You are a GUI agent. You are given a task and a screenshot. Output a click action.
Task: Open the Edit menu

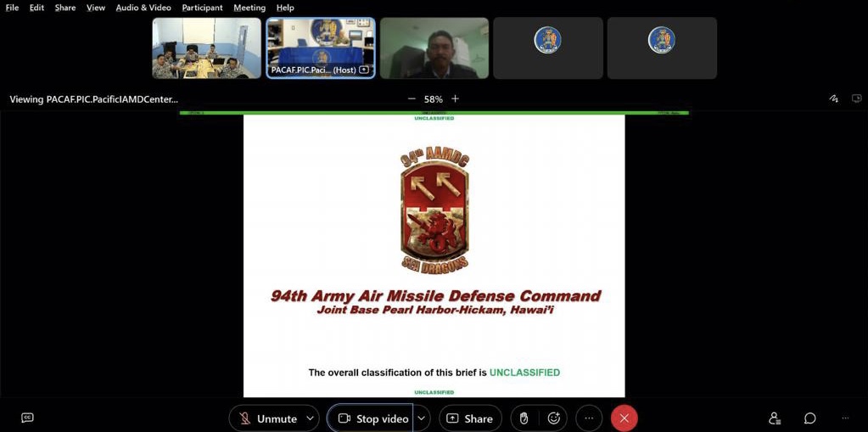[36, 8]
